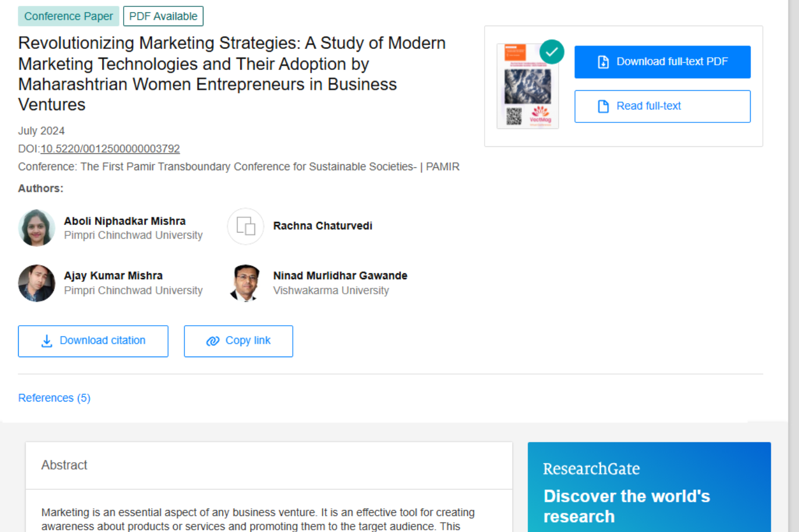
Task: Open the DOI link 10.5220/0012500000003792
Action: click(110, 149)
